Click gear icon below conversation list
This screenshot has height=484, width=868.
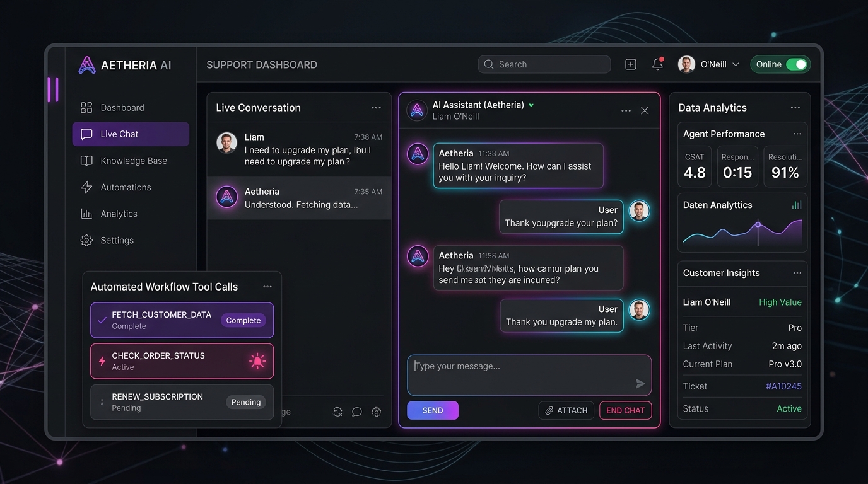pyautogui.click(x=377, y=412)
